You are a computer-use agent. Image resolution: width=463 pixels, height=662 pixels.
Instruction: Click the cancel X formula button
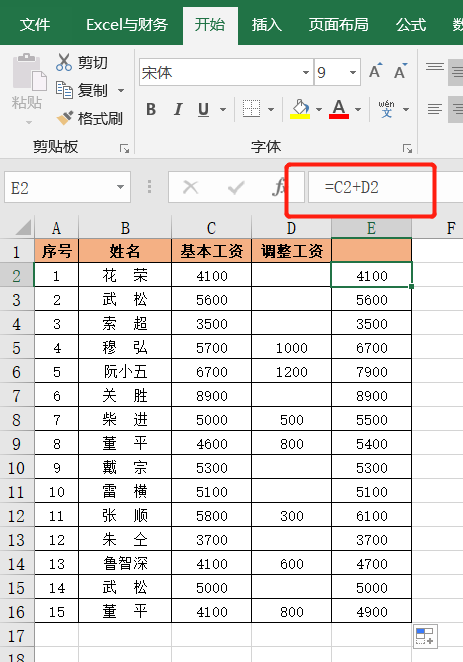coord(190,187)
